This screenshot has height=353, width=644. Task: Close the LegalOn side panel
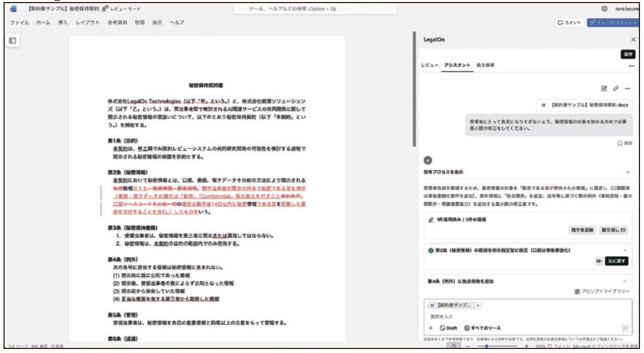click(x=633, y=39)
